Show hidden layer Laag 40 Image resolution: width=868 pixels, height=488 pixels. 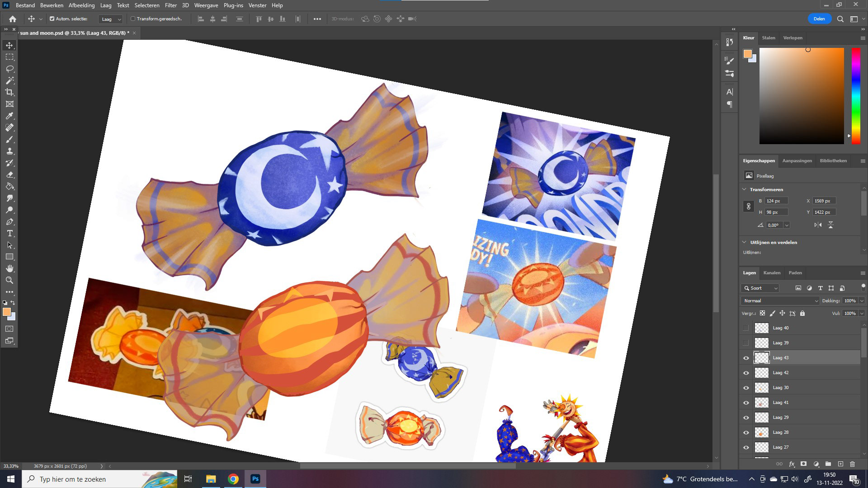746,328
